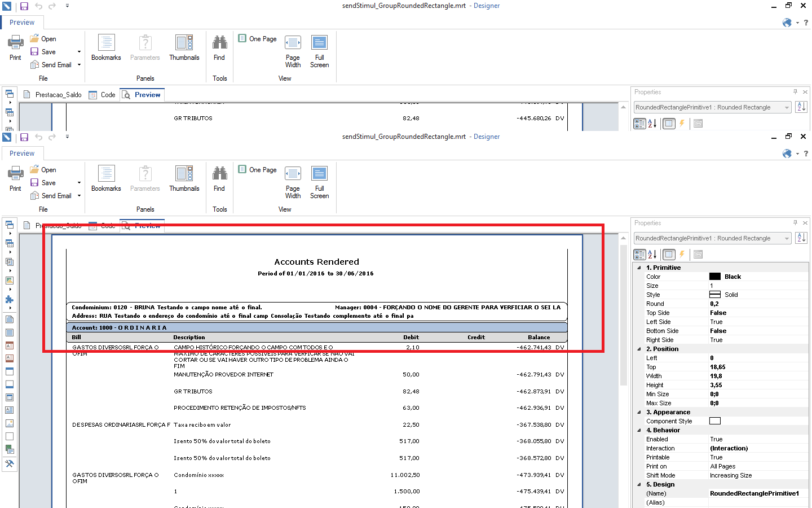Open quick access customize arrow in lower window
This screenshot has height=508, width=812.
coord(67,137)
